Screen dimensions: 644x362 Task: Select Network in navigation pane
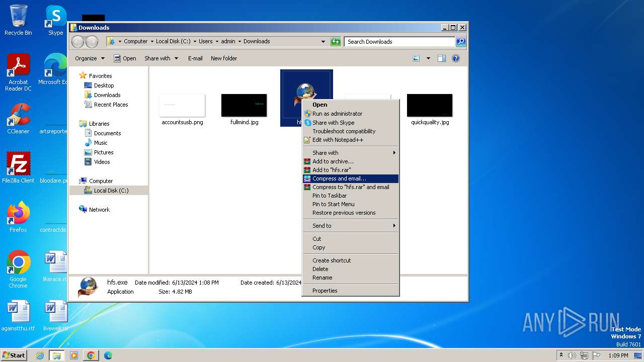point(99,210)
